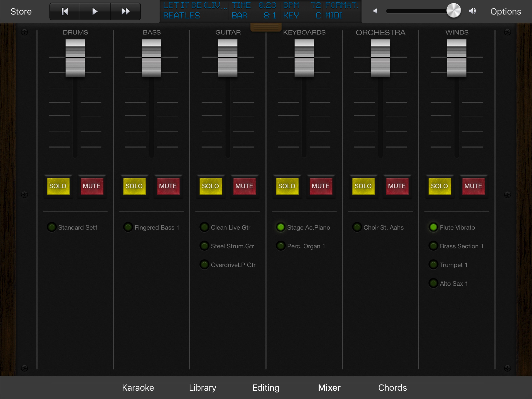The width and height of the screenshot is (532, 399).
Task: Toggle the Choir St. Aahs track LED
Action: pos(357,227)
